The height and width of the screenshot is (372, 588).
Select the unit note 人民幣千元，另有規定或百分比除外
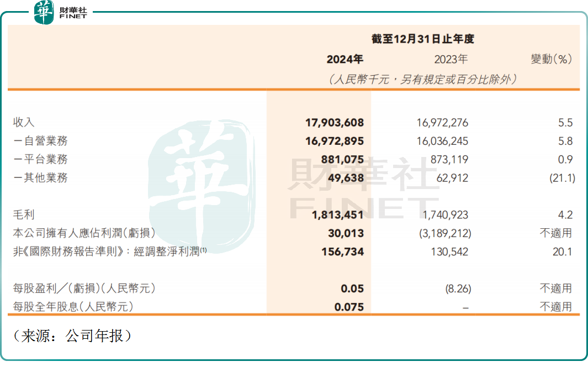click(x=422, y=80)
